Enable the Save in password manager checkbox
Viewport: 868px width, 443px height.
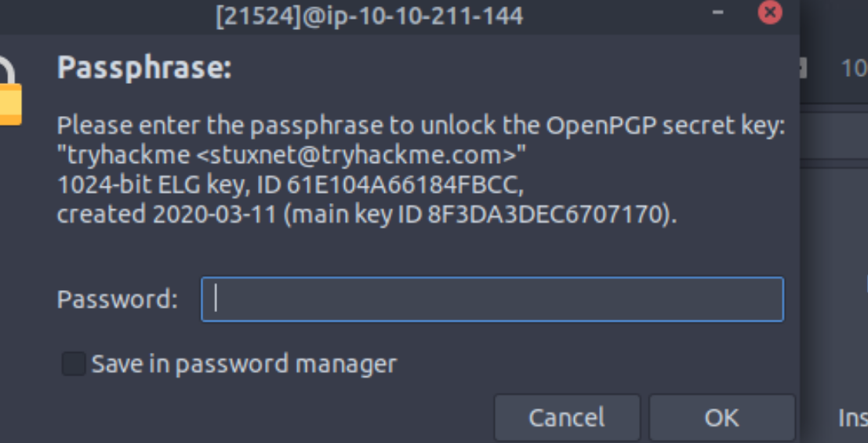(x=74, y=364)
